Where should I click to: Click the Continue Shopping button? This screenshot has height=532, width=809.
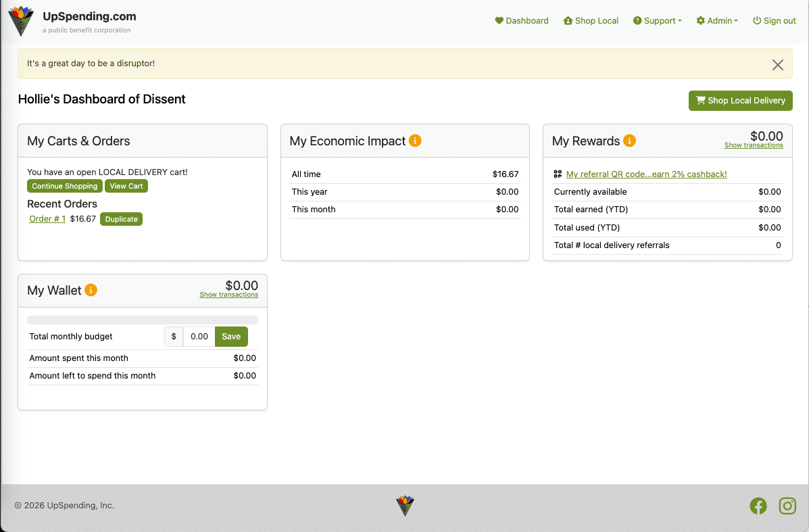click(65, 187)
